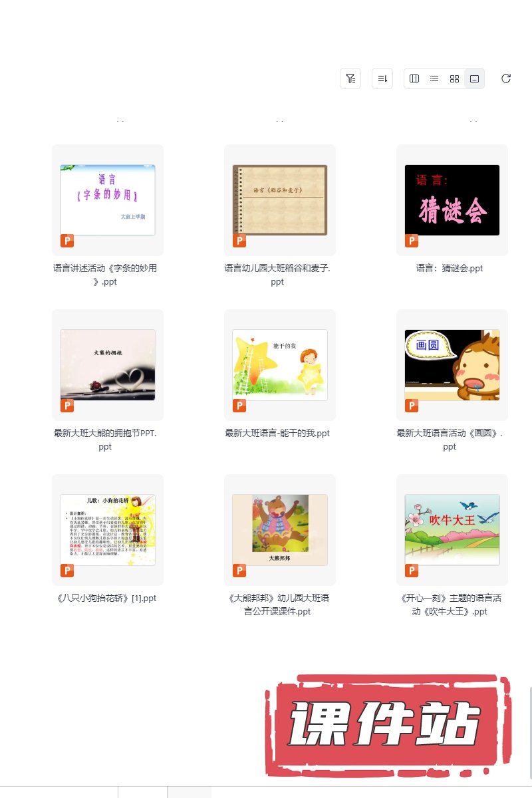Open the 稻谷和麦子 presentation thumbnail

coord(280,200)
